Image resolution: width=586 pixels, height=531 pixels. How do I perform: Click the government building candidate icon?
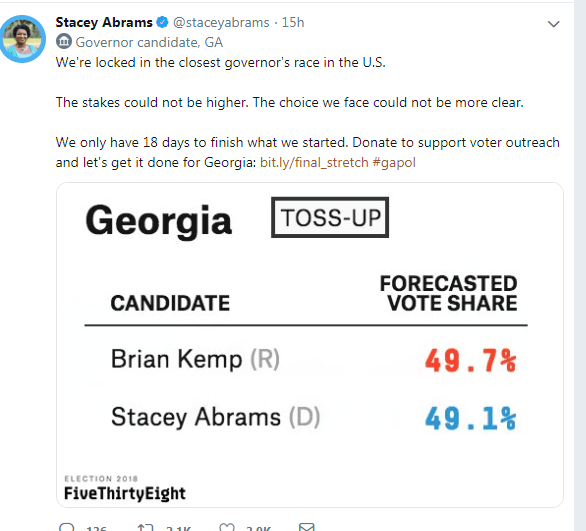(64, 41)
